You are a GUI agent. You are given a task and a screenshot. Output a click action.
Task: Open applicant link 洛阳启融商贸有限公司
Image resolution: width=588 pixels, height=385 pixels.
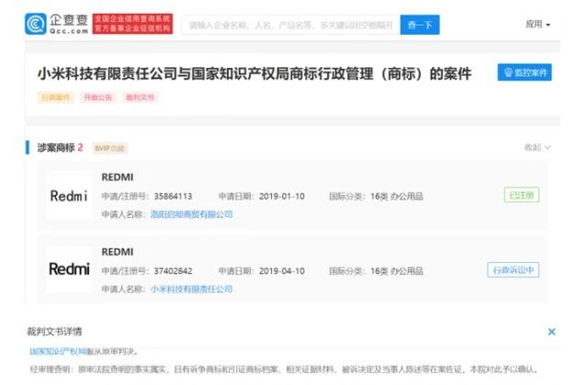coord(191,214)
